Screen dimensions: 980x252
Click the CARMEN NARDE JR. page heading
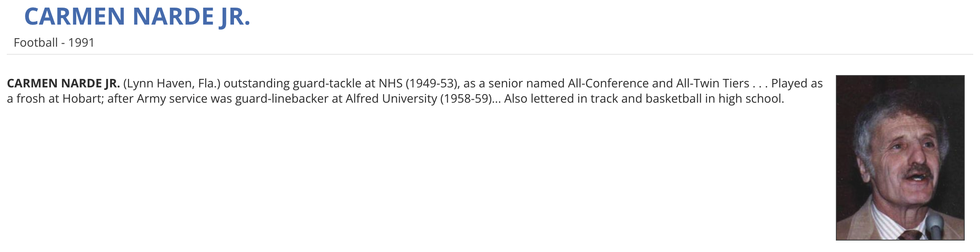[137, 17]
